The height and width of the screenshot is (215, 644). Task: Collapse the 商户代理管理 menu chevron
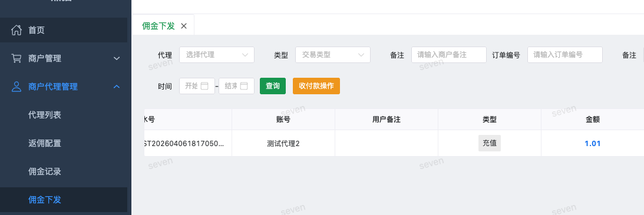pos(117,87)
